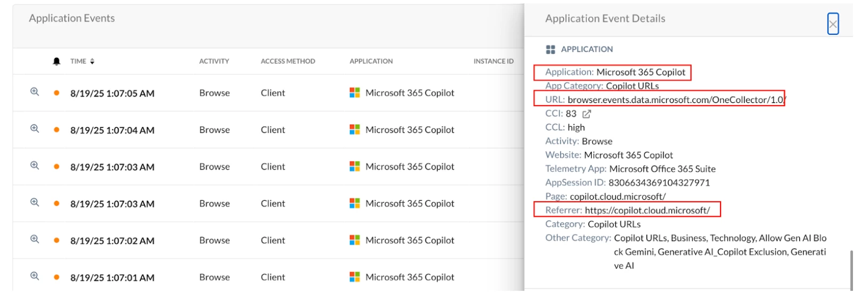Click magnifier icon for 1:07:01 AM event
The height and width of the screenshot is (307, 868).
35,276
